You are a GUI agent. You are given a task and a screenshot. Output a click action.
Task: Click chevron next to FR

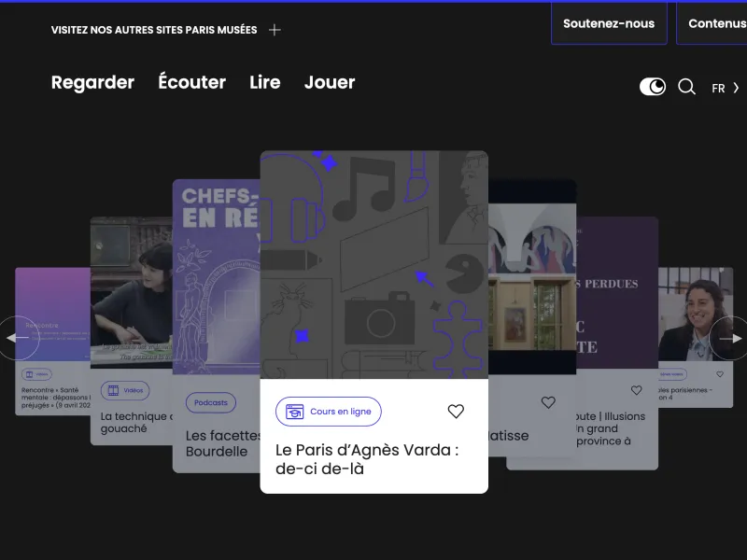pyautogui.click(x=736, y=88)
